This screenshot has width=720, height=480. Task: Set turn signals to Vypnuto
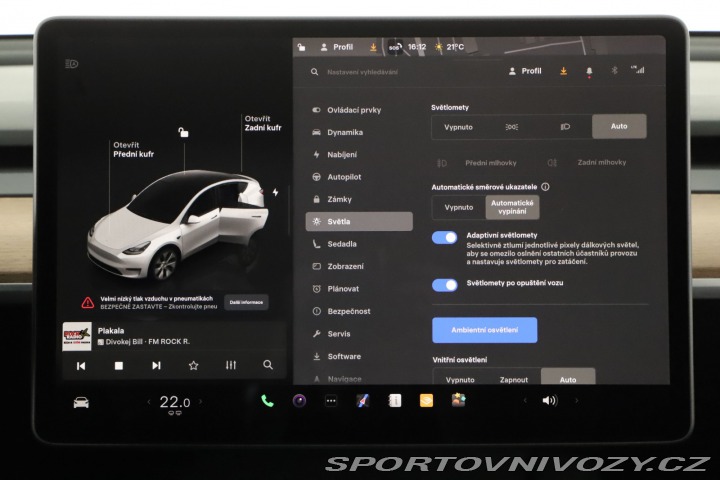coord(459,208)
